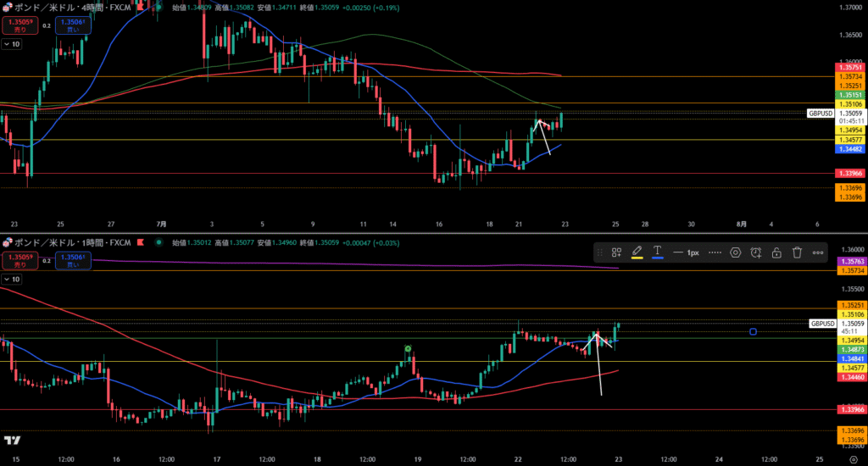This screenshot has width=868, height=466.
Task: Click green 1.35151 price label on 4時間 chart
Action: tap(850, 95)
